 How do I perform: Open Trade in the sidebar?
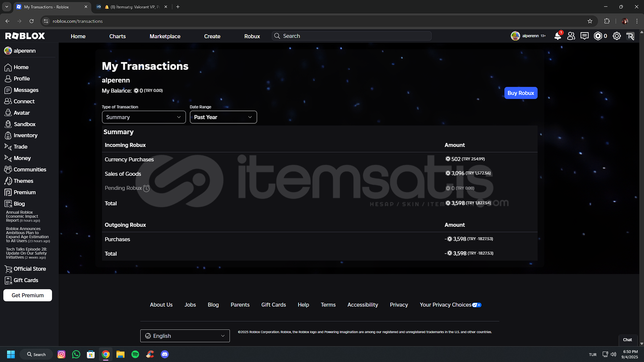click(x=20, y=147)
